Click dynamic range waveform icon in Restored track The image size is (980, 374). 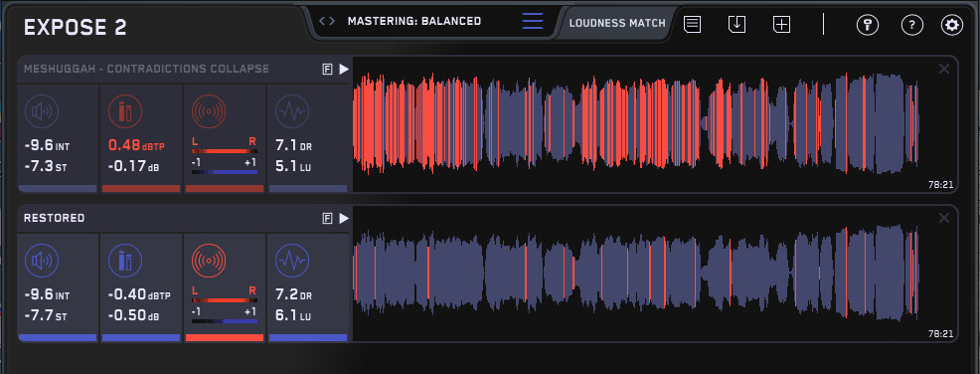[292, 261]
